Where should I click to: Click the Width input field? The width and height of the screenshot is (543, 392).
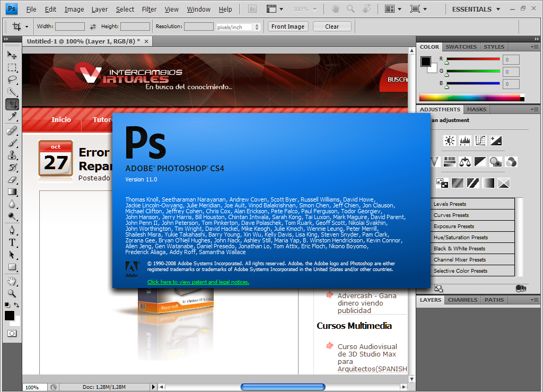click(70, 27)
